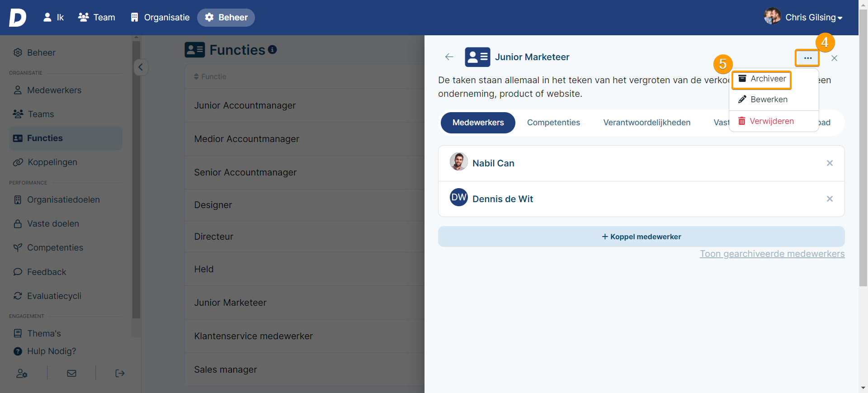Open Koppelingen in the sidebar
The width and height of the screenshot is (868, 393).
tap(45, 162)
